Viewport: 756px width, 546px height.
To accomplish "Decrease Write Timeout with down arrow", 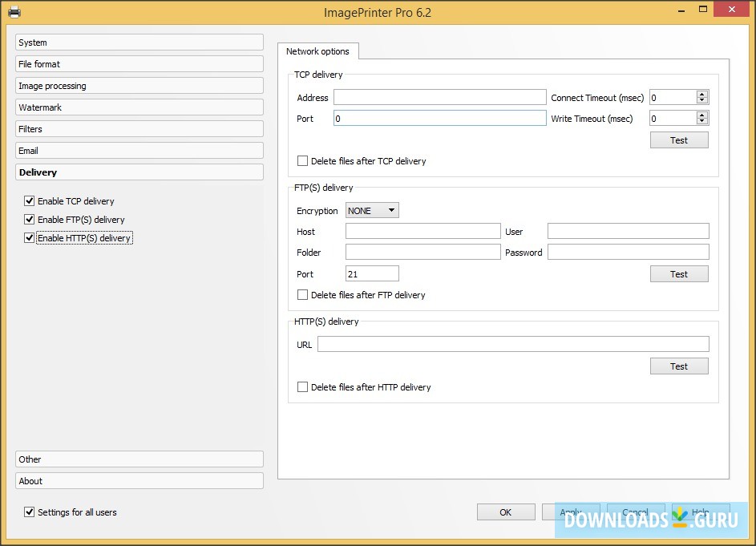I will pyautogui.click(x=702, y=122).
